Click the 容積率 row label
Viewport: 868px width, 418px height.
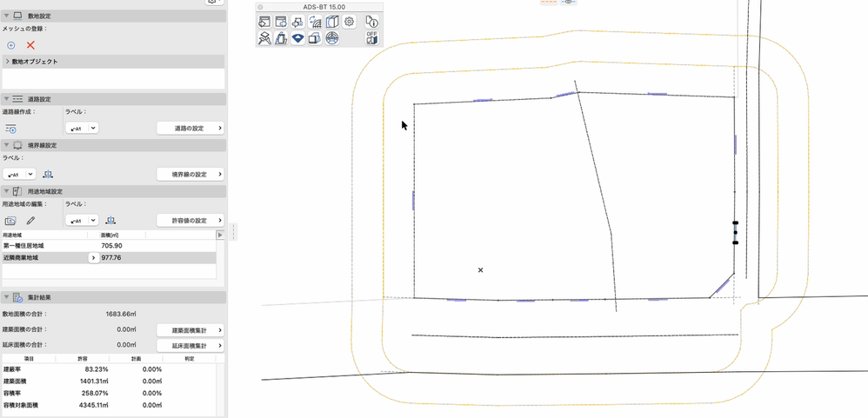click(12, 394)
